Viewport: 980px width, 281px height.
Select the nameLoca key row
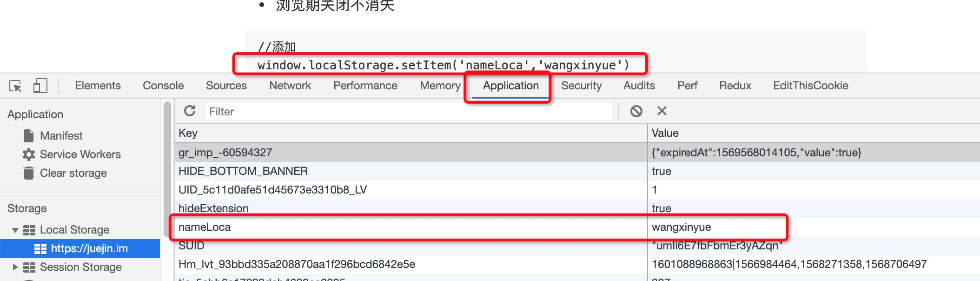click(409, 227)
